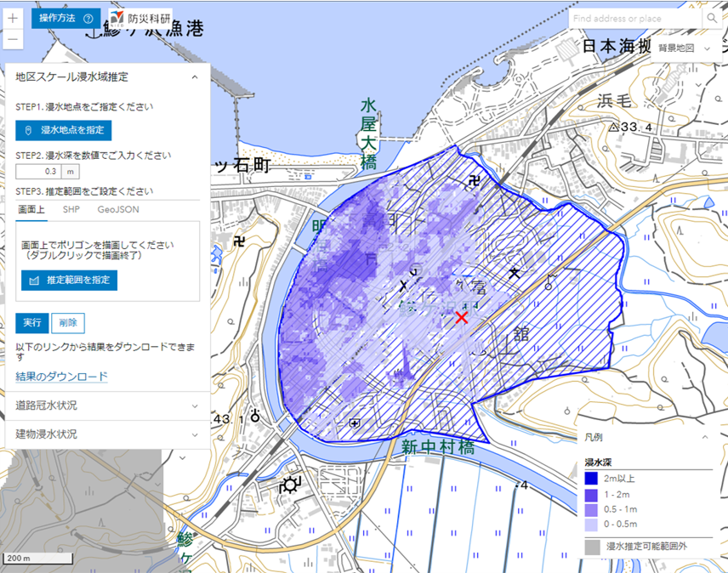This screenshot has width=728, height=573.
Task: Click the flood depth value field 0.3
Action: [38, 172]
